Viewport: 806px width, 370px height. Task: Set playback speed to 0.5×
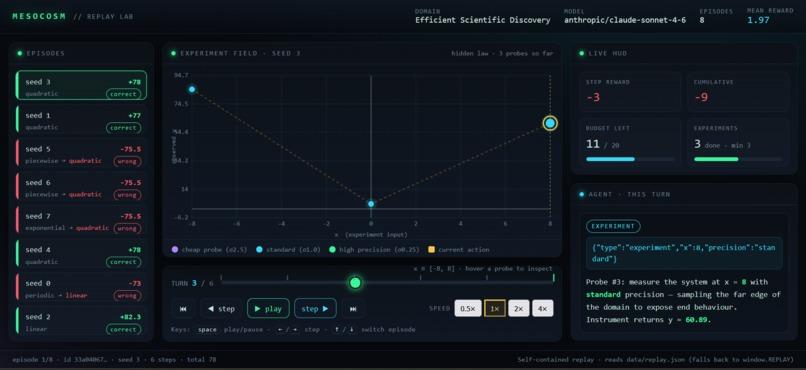click(x=468, y=309)
